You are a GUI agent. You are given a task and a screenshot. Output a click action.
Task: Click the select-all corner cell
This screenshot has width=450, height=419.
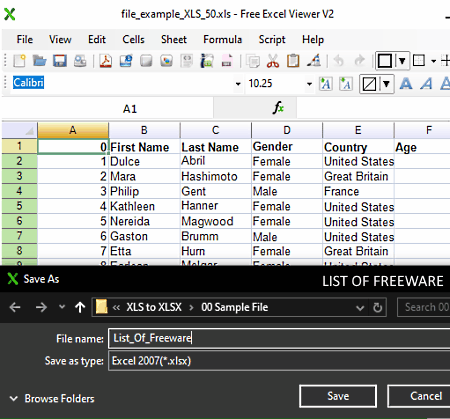pos(19,130)
